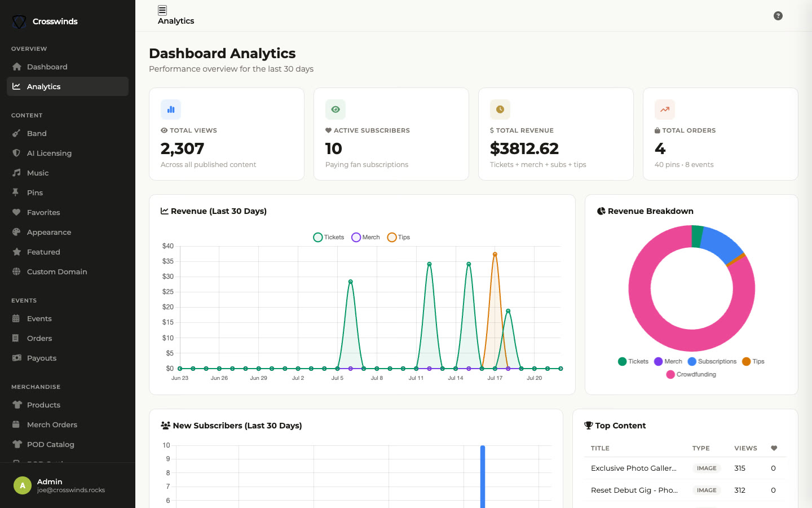Click the Events calendar icon
Screen dimensions: 812x508
coord(16,318)
